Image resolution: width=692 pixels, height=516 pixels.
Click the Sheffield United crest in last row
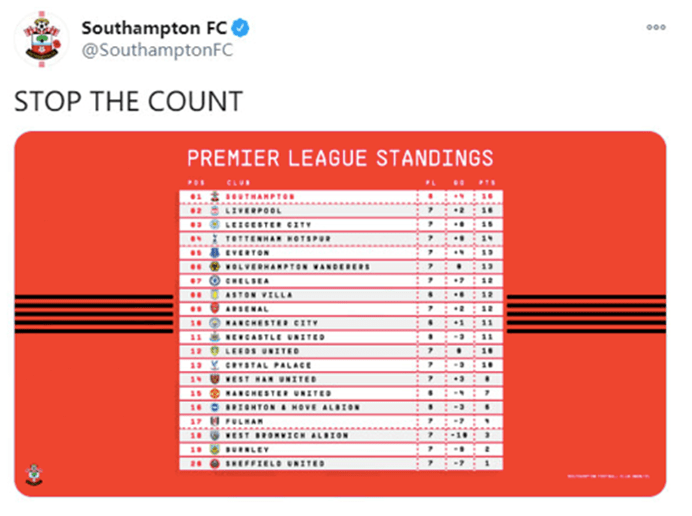point(214,464)
